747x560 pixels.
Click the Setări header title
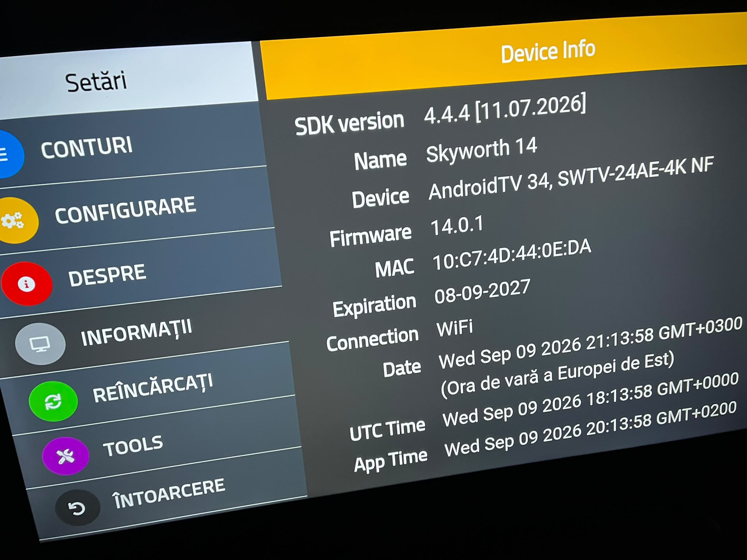click(x=96, y=82)
